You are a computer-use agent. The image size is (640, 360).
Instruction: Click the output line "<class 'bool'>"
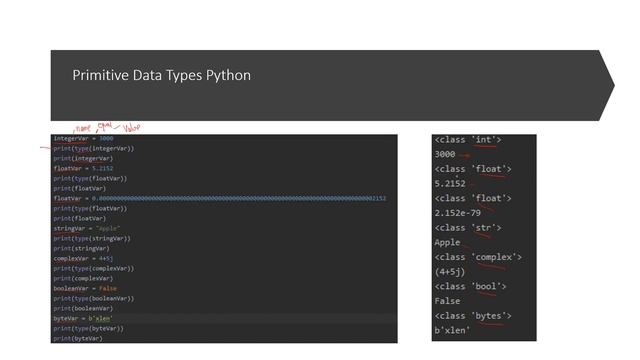[x=470, y=287]
